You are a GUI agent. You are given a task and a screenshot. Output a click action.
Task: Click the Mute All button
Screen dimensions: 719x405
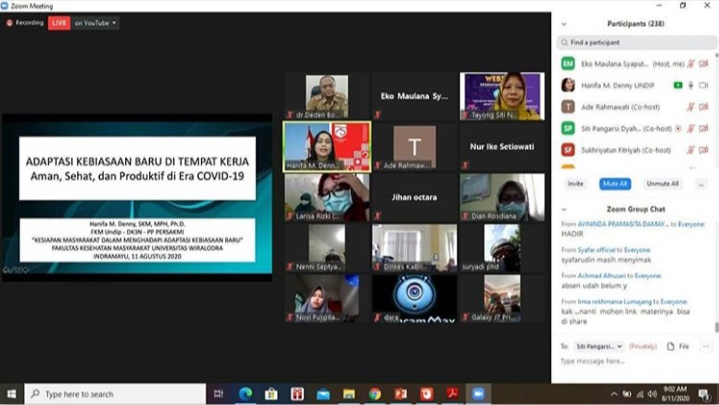pos(614,184)
